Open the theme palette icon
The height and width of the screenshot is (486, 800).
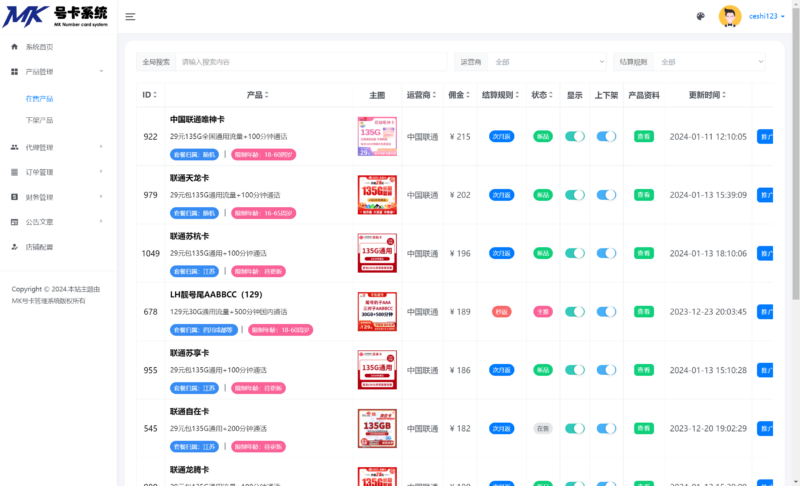(701, 16)
